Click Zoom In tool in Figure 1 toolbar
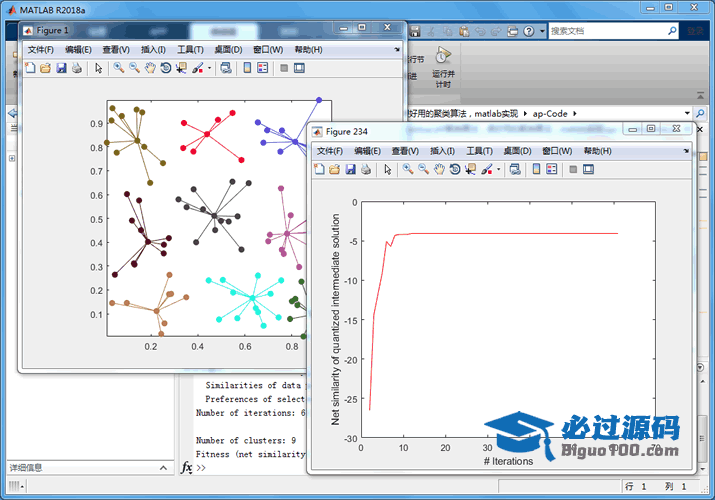 pos(118,68)
